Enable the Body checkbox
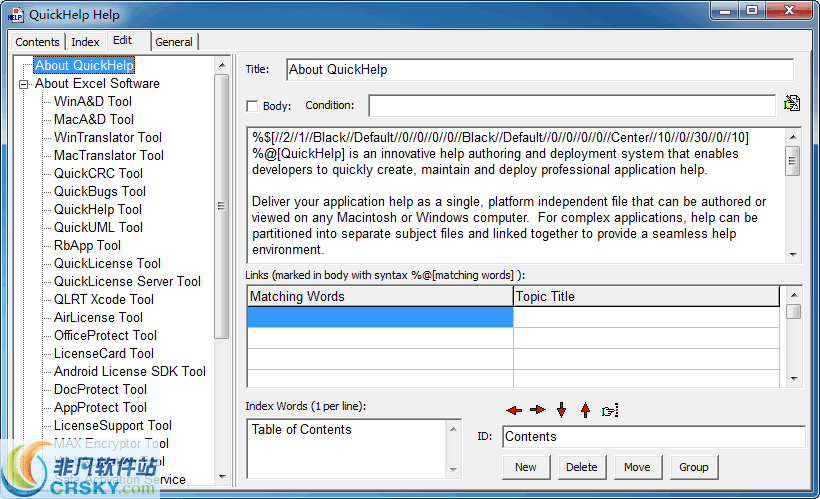 click(252, 106)
